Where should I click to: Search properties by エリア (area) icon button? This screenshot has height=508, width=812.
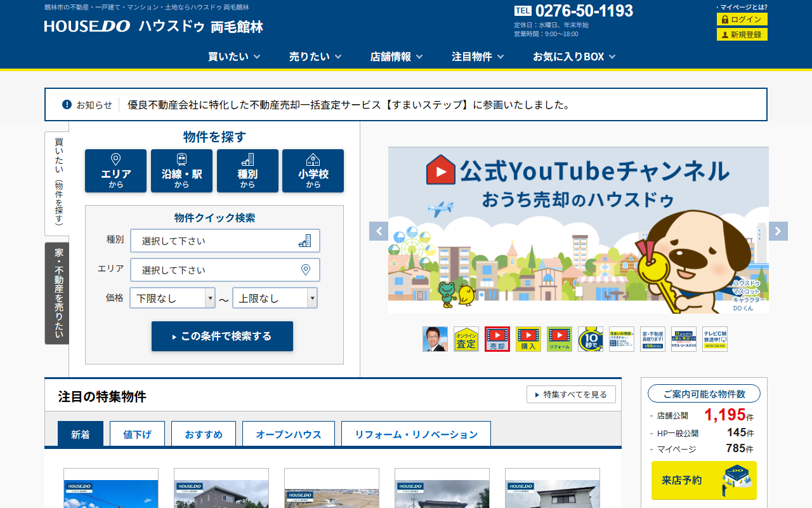pyautogui.click(x=115, y=171)
